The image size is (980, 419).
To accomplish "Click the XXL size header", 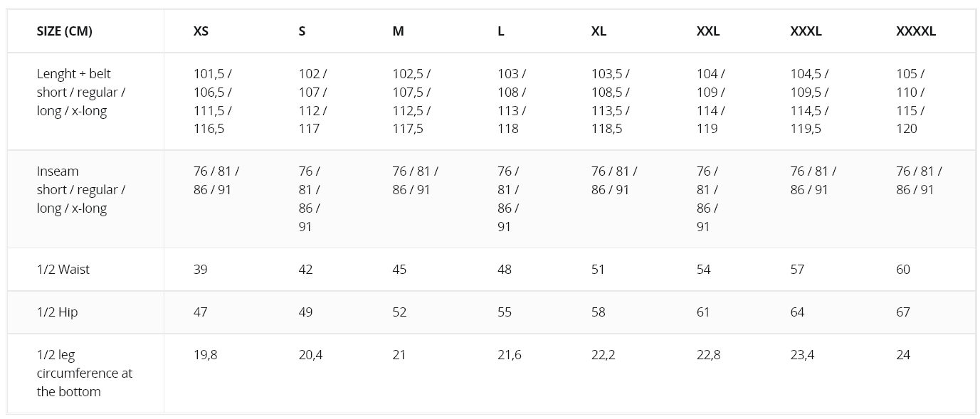I will 708,31.
